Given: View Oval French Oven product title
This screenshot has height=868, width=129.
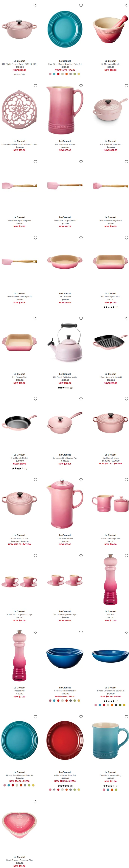Looking at the screenshot, I should tap(111, 458).
